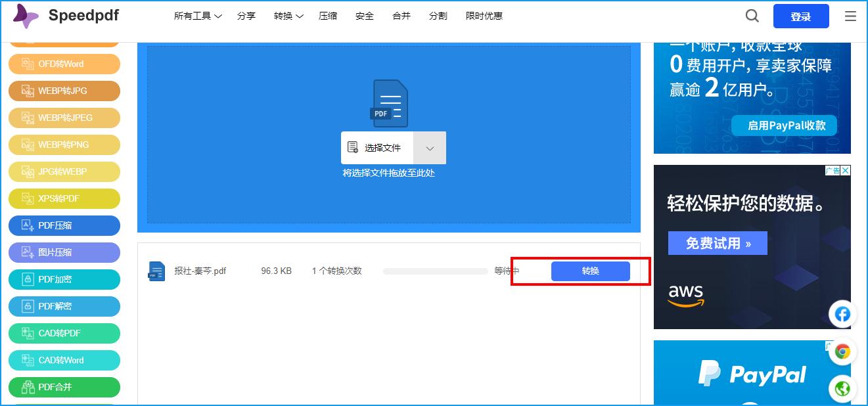Open the JPG转WEBP converter
868x406 pixels.
tap(64, 171)
